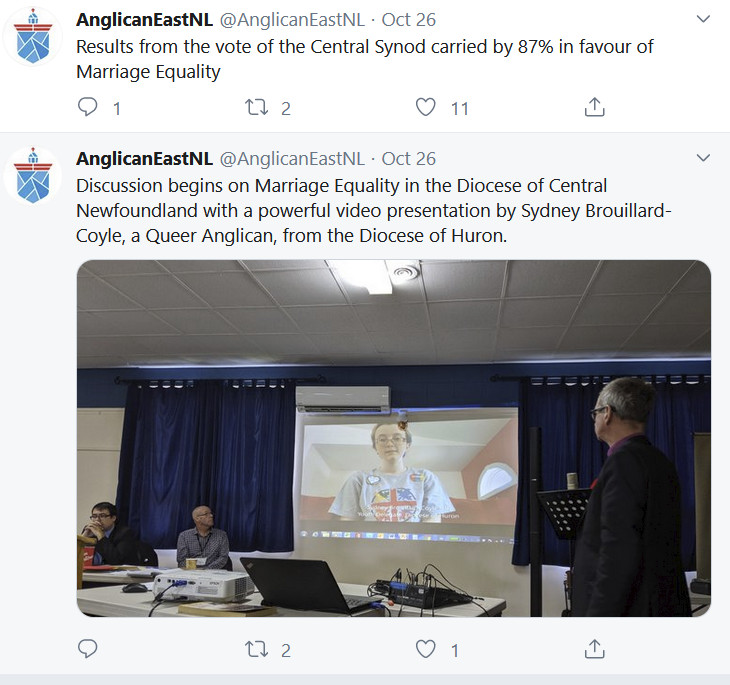This screenshot has width=730, height=685.
Task: Expand the first tweet's options chevron
Action: click(x=703, y=19)
